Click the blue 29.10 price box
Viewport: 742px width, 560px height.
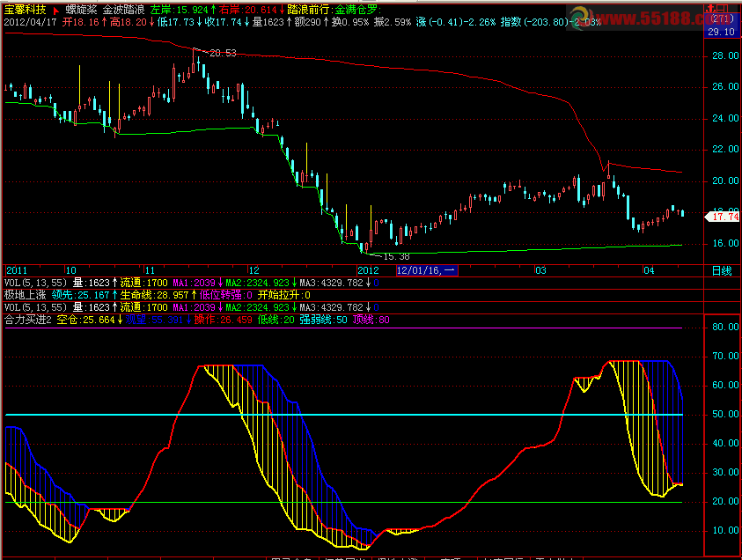tap(722, 32)
